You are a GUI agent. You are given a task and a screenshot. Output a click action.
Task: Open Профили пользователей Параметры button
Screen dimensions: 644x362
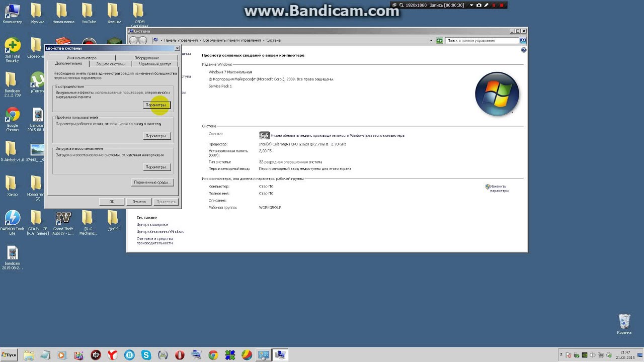pyautogui.click(x=156, y=136)
